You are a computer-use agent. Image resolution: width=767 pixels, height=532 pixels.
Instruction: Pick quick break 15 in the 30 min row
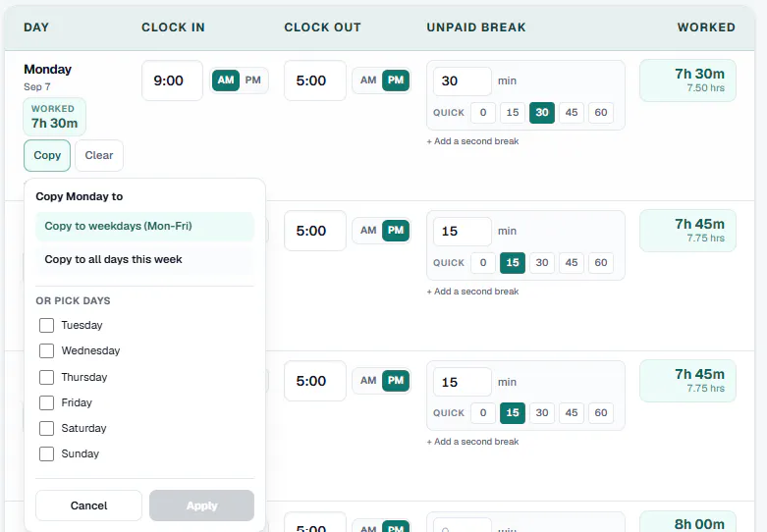(512, 113)
